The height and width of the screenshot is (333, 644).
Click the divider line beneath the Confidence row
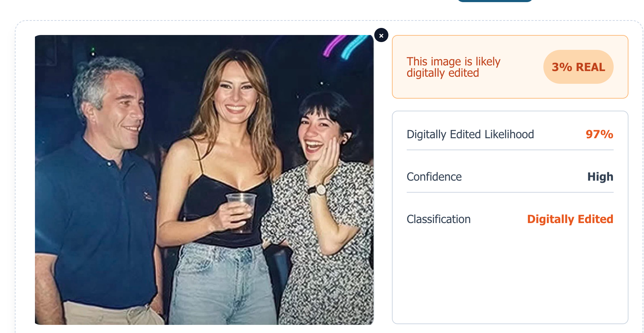(510, 192)
